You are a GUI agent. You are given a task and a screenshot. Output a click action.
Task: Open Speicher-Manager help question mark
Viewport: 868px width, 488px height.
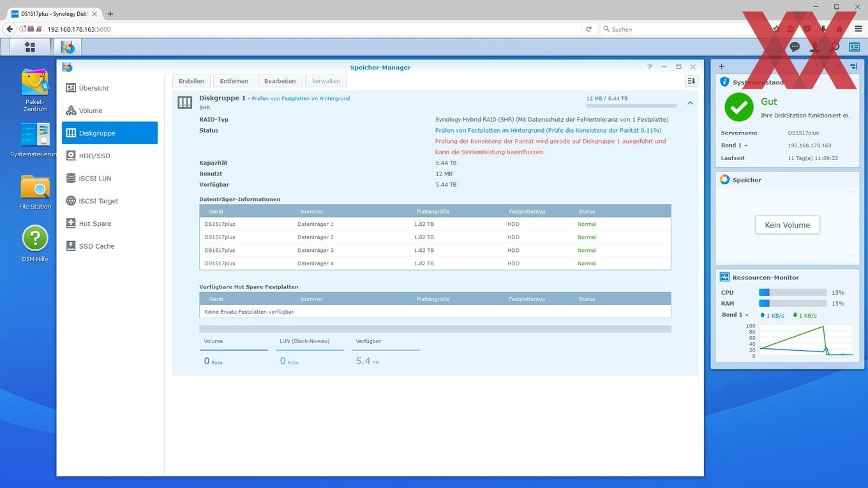tap(650, 67)
